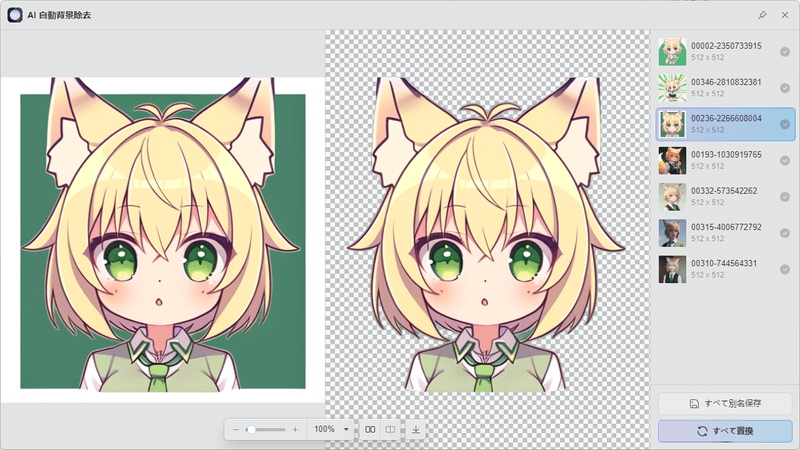The width and height of the screenshot is (800, 450).
Task: Click the original image with green background
Action: [x=163, y=240]
